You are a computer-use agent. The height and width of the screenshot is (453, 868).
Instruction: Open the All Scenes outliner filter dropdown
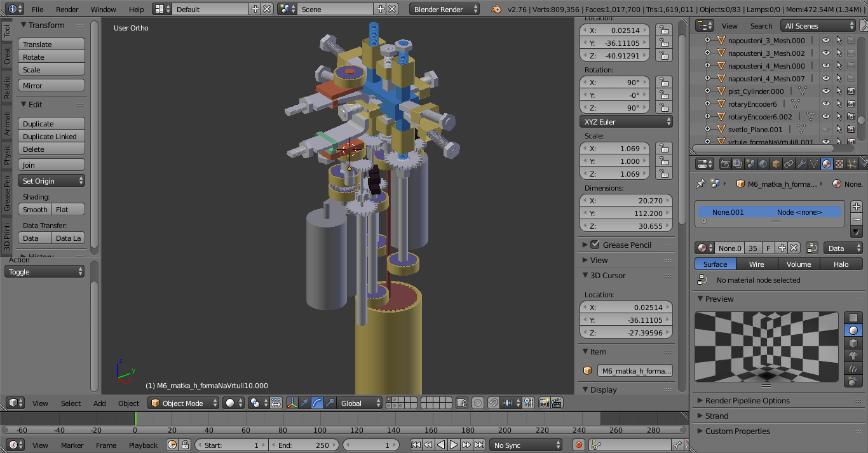(x=819, y=25)
